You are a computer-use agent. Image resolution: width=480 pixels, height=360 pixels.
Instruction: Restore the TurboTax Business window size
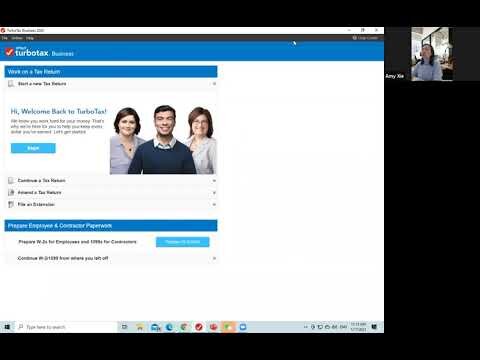pos(363,30)
